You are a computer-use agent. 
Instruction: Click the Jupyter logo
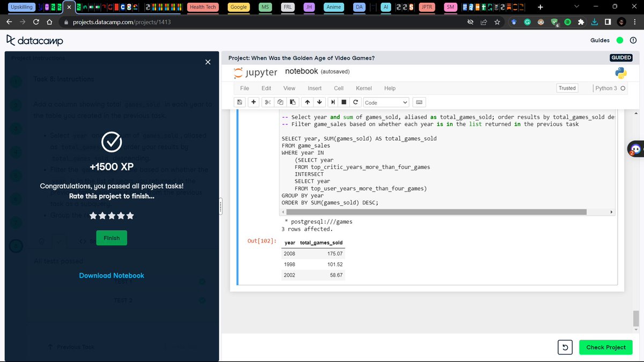(255, 72)
